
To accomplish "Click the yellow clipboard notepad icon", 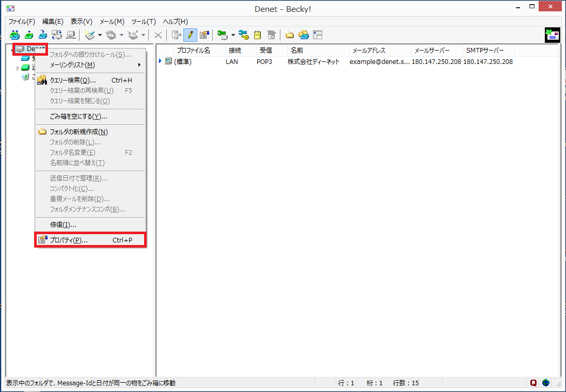I will coord(257,35).
